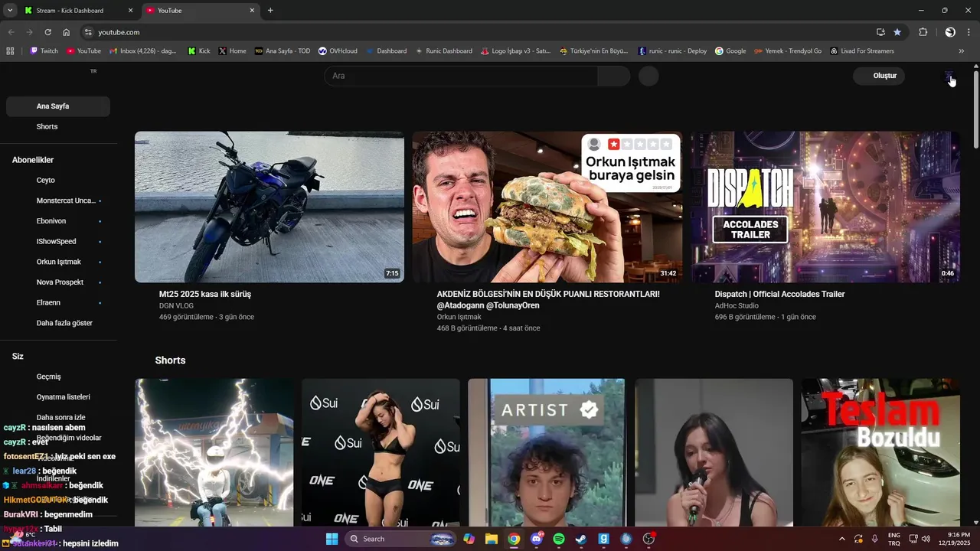Screen dimensions: 980x551
Task: Open Daha sonra izle list
Action: pyautogui.click(x=58, y=417)
